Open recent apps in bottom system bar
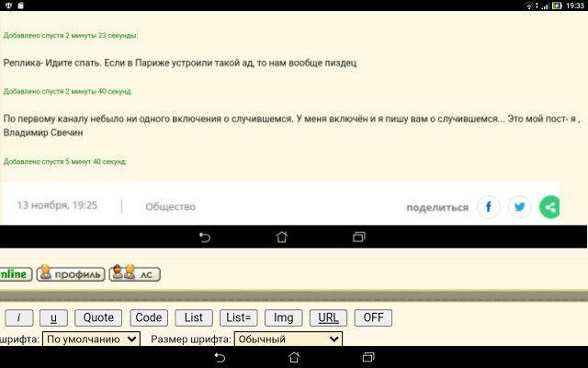The height and width of the screenshot is (368, 588). 368,356
